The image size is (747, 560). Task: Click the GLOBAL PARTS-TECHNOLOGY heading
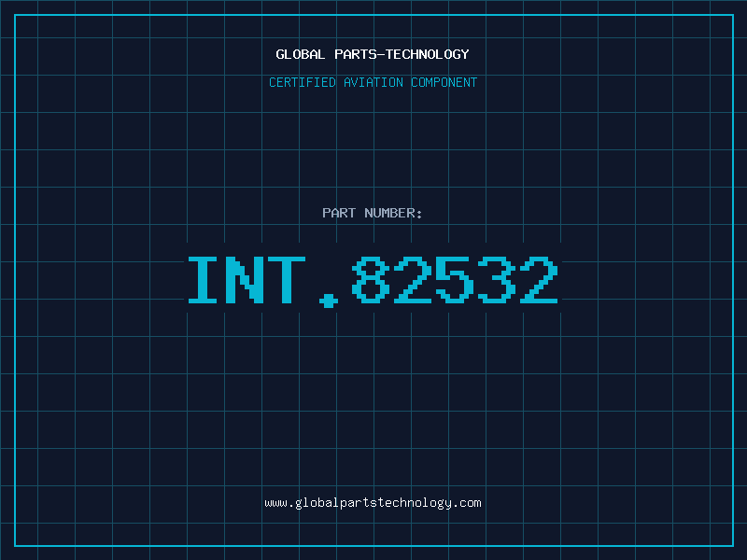pos(373,54)
